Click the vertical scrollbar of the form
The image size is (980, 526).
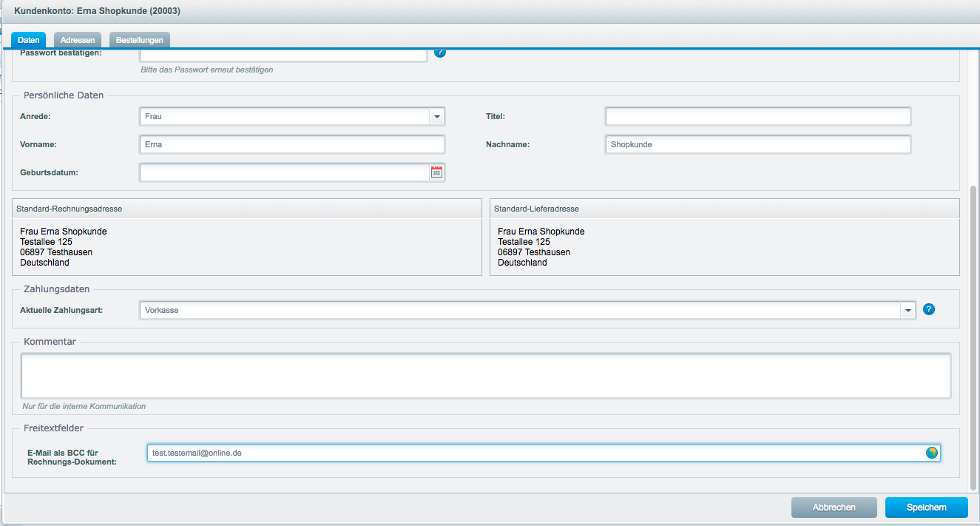pyautogui.click(x=973, y=333)
